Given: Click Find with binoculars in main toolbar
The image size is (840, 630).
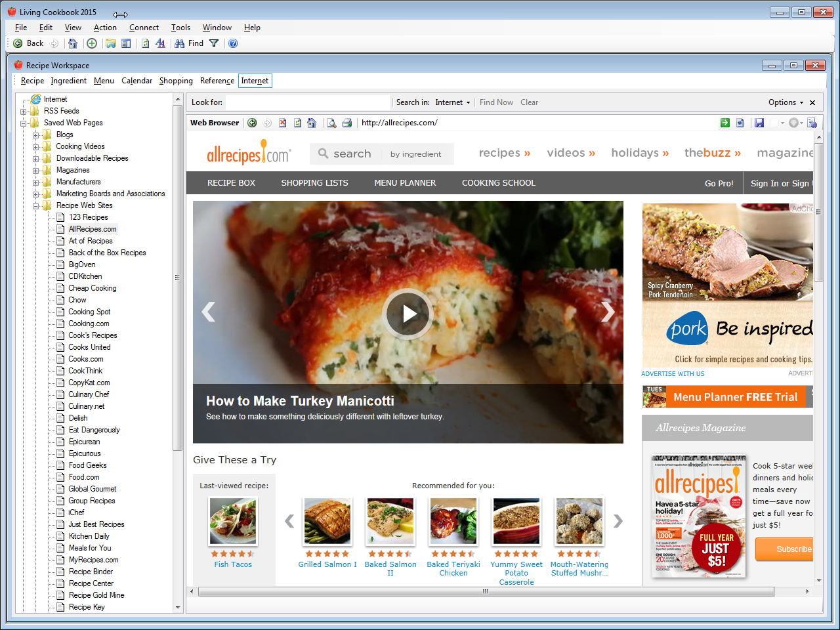Looking at the screenshot, I should (x=189, y=43).
